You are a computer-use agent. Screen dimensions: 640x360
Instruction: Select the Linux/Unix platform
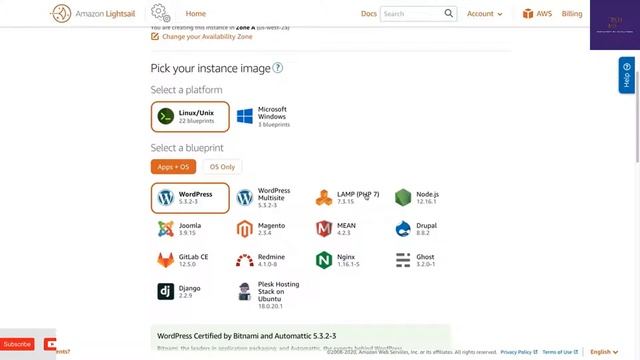click(x=190, y=117)
